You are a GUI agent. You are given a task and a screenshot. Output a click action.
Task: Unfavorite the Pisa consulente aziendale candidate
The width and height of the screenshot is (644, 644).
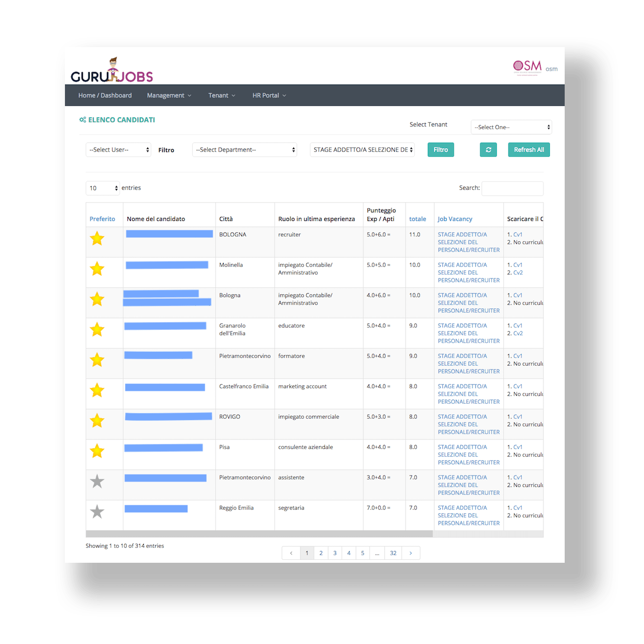(97, 451)
